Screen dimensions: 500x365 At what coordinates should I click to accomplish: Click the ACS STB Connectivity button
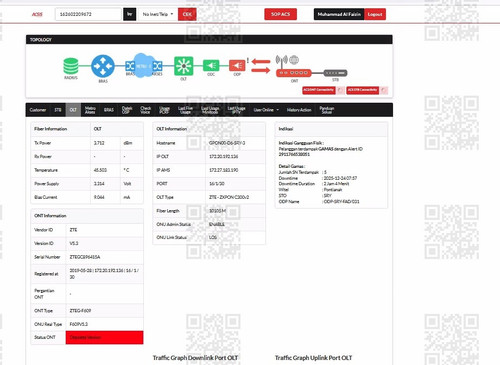(363, 90)
